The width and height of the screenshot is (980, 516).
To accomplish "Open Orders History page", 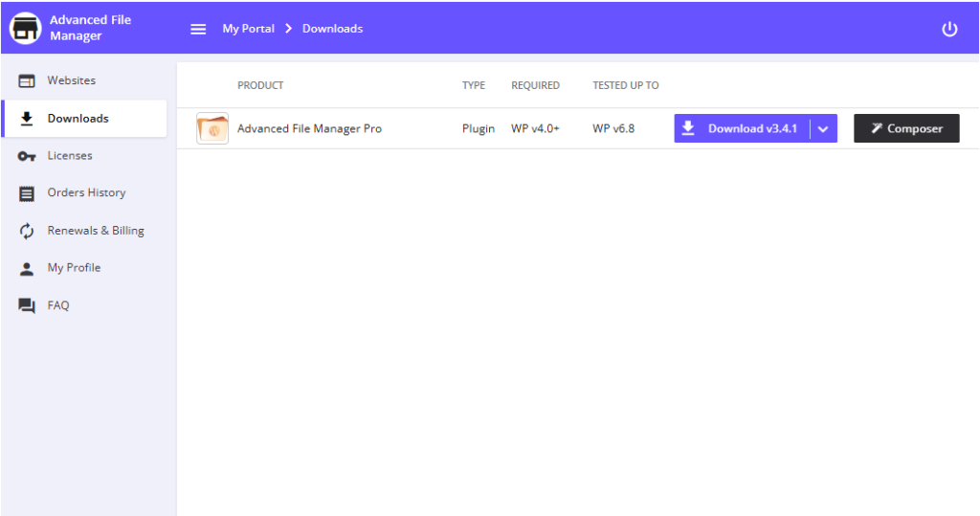I will pos(84,193).
